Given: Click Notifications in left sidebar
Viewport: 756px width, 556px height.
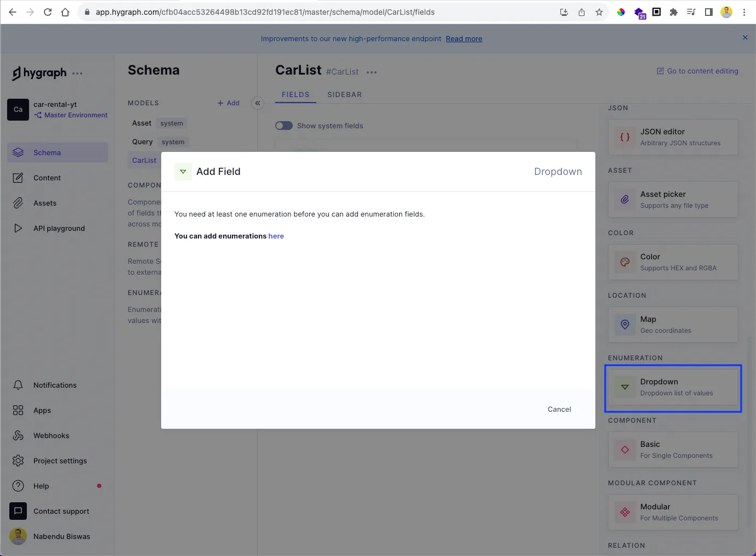Looking at the screenshot, I should point(58,385).
